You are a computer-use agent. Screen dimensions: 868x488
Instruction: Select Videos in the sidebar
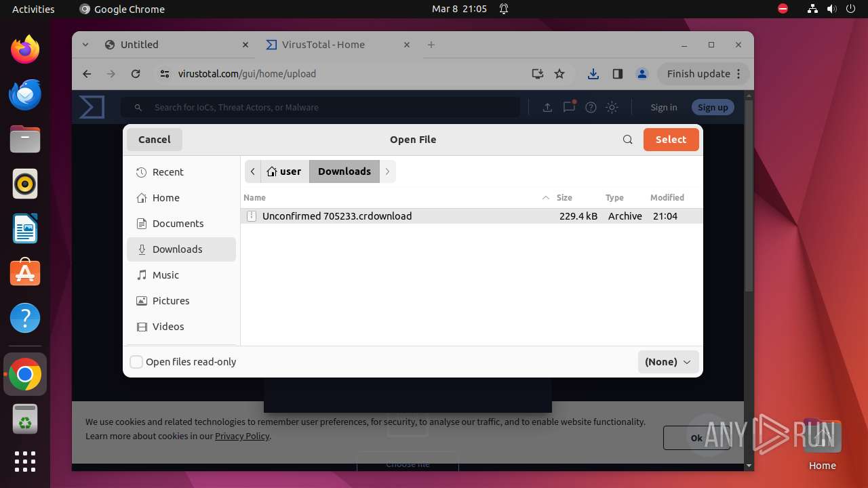click(181, 327)
